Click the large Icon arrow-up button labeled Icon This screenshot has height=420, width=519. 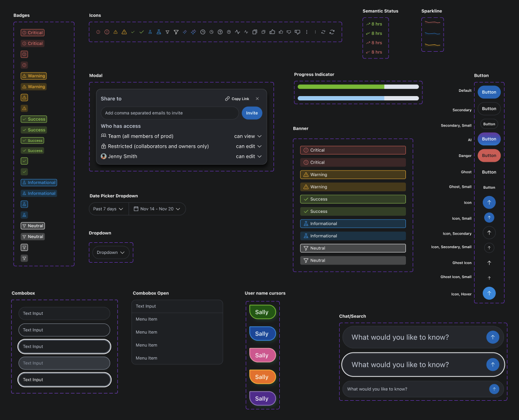coord(489,202)
